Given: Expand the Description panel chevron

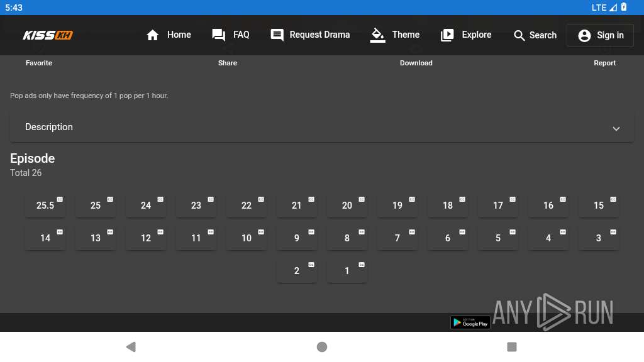Looking at the screenshot, I should point(616,128).
